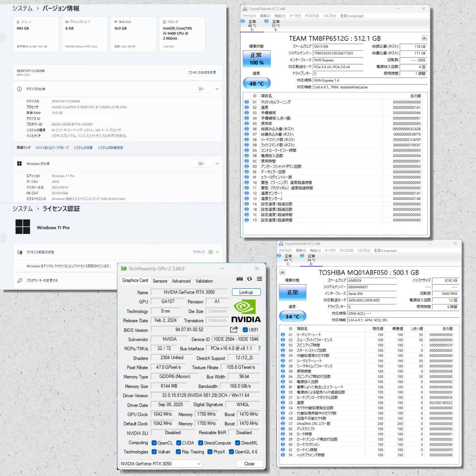Open the システムの保護 link
The image size is (476, 476).
(83, 148)
